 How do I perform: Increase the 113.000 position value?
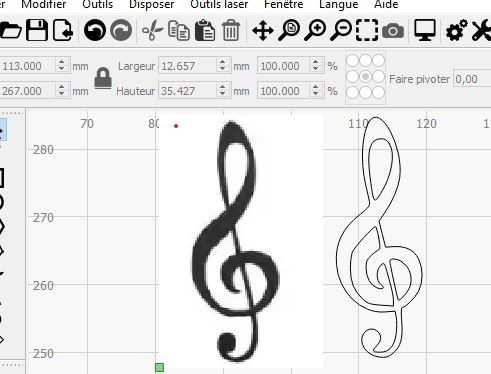click(61, 61)
